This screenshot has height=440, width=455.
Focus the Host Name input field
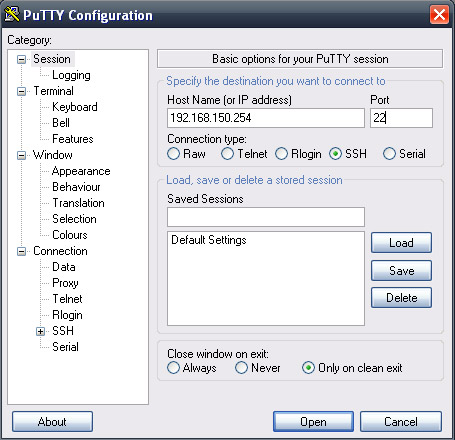click(x=266, y=118)
